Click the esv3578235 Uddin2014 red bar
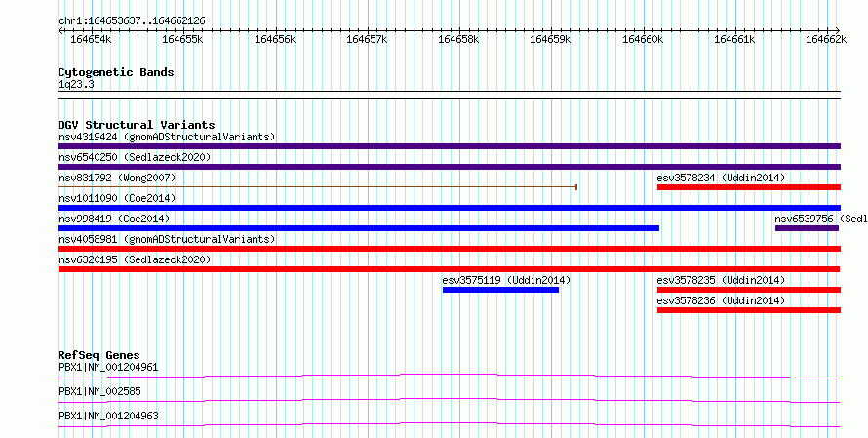Viewport: 868px width, 438px height. pos(749,290)
